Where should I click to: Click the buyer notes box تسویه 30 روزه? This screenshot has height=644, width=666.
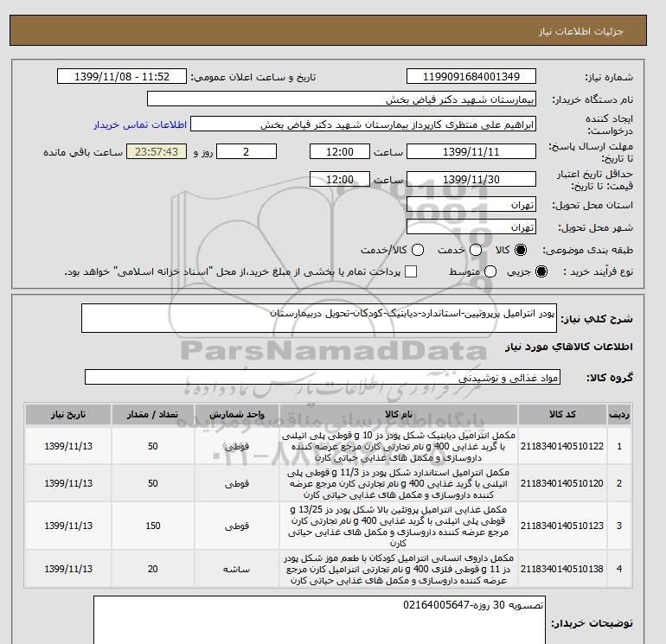(319, 620)
